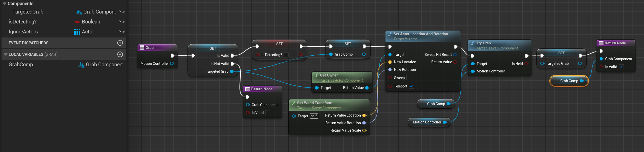Open GrabComp local variable type dropdown
The height and width of the screenshot is (152, 644).
pos(100,65)
